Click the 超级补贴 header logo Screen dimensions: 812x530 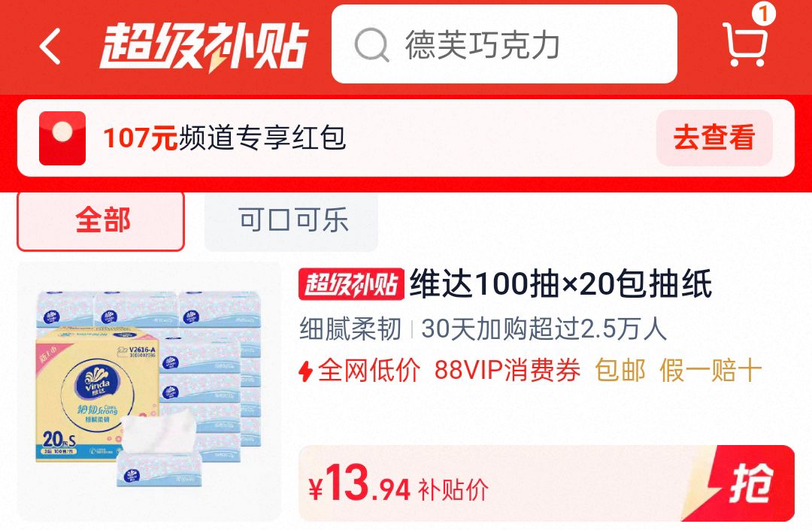coord(204,47)
